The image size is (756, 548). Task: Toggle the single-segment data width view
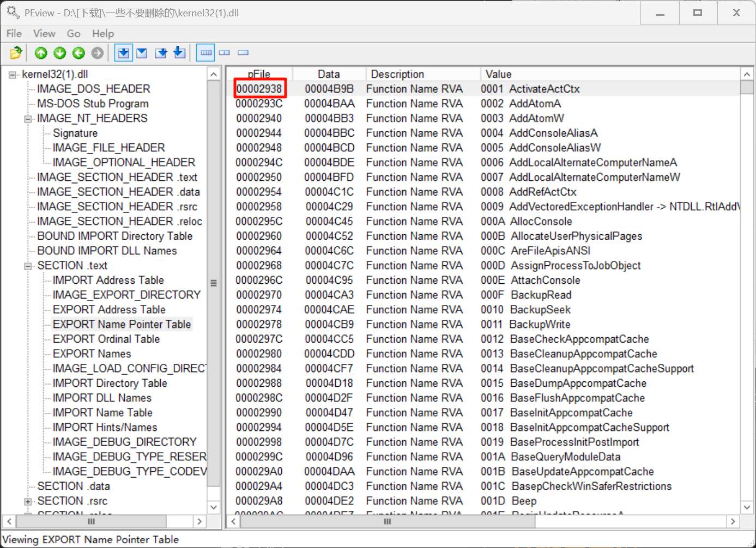(x=243, y=53)
